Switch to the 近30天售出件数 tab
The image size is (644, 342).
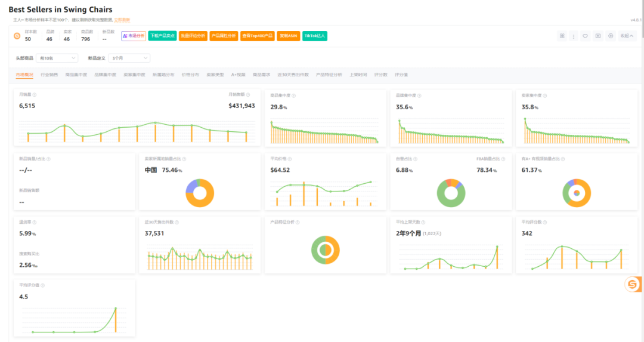(x=293, y=75)
